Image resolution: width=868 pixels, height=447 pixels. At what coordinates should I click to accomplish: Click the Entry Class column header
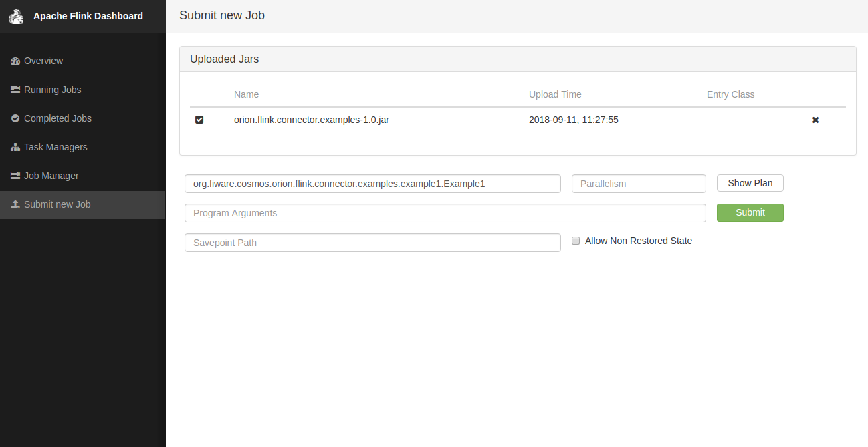(x=730, y=94)
